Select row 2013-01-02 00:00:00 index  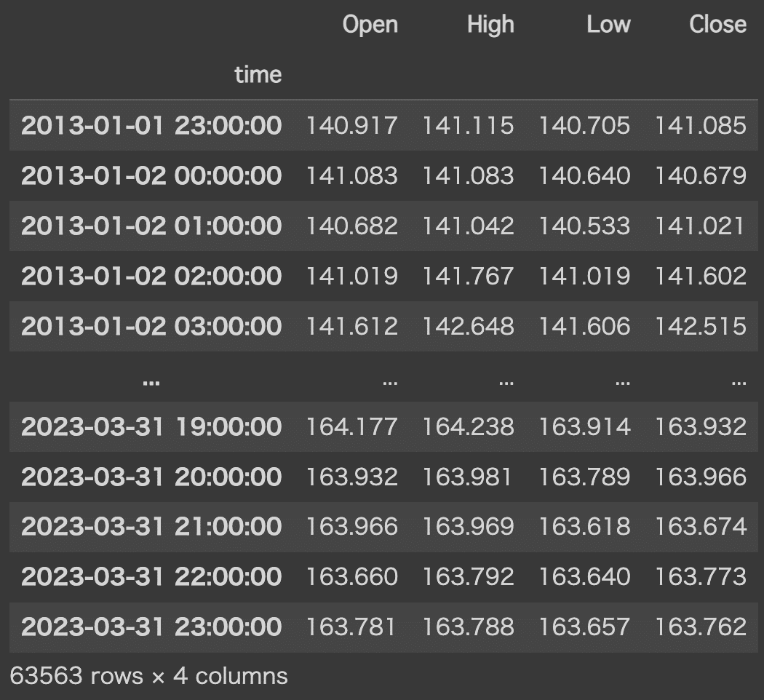[x=151, y=175]
